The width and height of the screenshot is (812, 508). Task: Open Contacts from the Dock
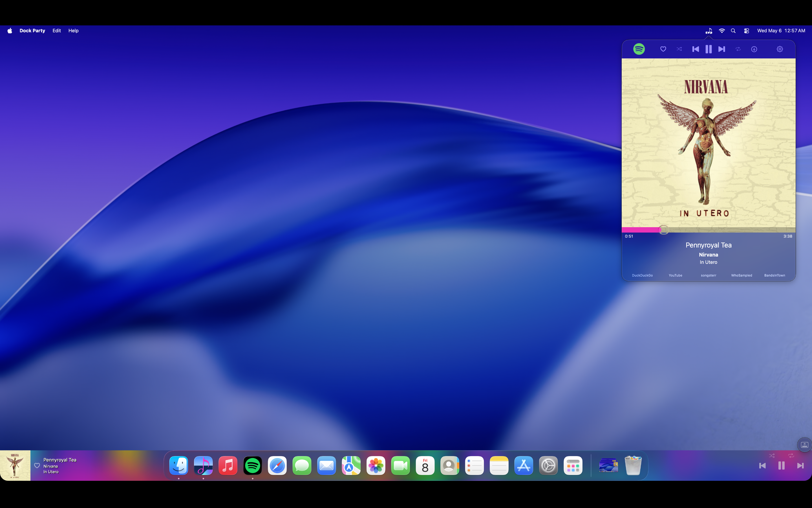click(450, 466)
